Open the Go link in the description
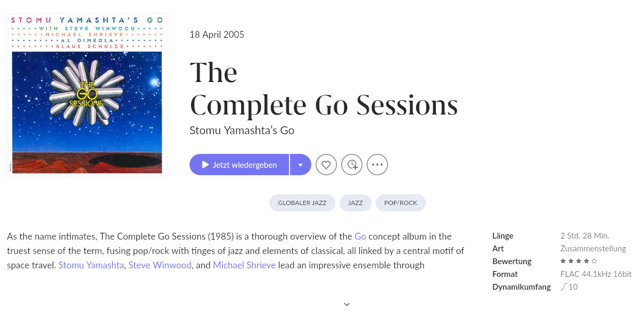644x311 pixels. pyautogui.click(x=360, y=236)
